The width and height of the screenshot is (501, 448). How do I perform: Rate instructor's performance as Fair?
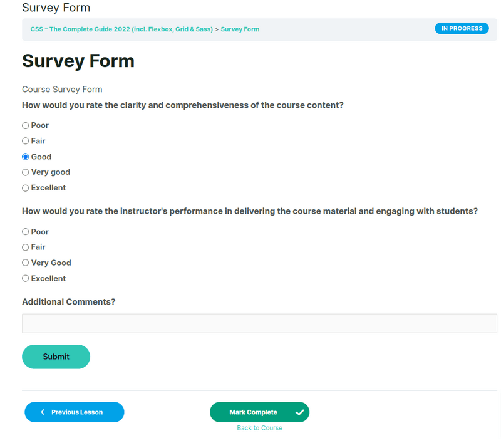tap(26, 247)
